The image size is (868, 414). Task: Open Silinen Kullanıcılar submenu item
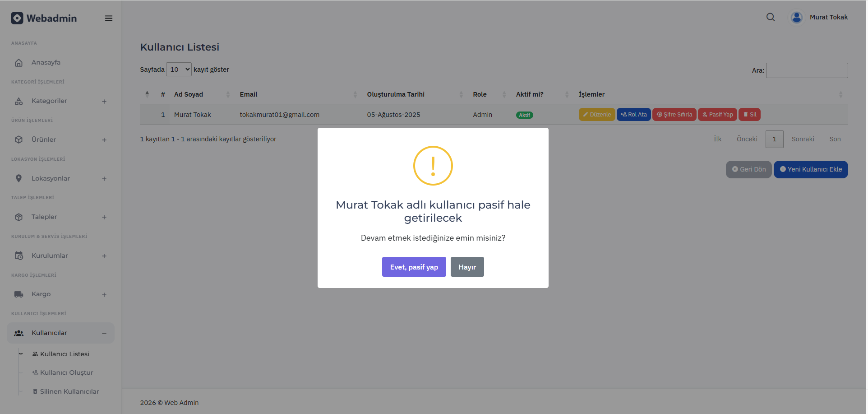(x=69, y=391)
